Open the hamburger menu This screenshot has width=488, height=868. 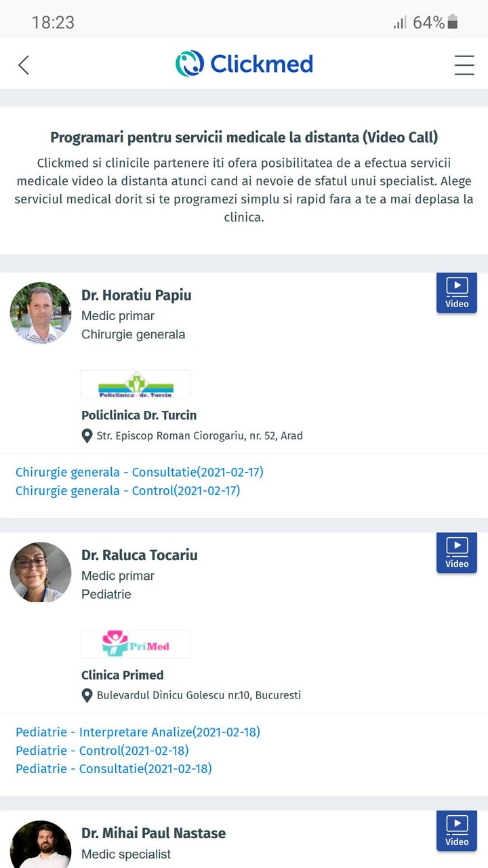pyautogui.click(x=464, y=65)
